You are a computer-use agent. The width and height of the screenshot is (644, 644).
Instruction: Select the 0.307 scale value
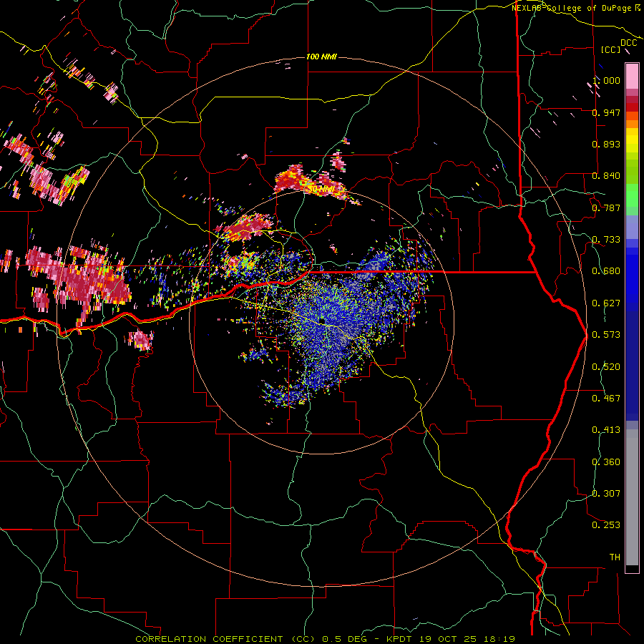tap(606, 494)
